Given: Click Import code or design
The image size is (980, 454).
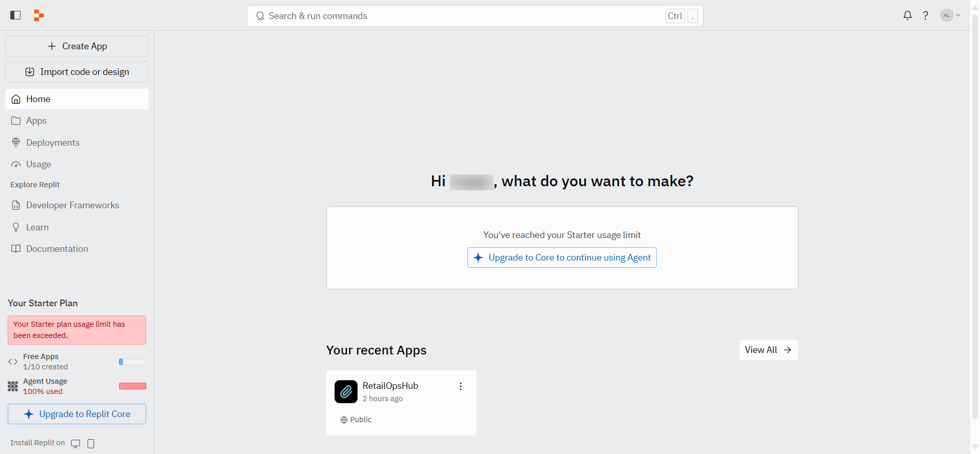Looking at the screenshot, I should 77,72.
